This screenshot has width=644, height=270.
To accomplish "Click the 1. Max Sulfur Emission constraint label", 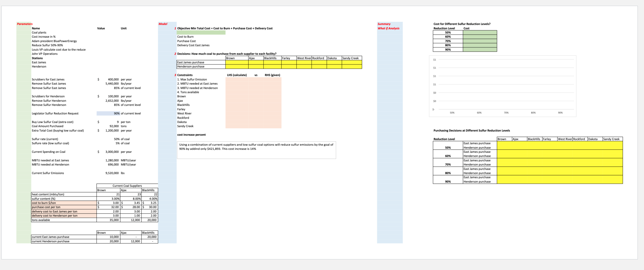I will pyautogui.click(x=192, y=79).
